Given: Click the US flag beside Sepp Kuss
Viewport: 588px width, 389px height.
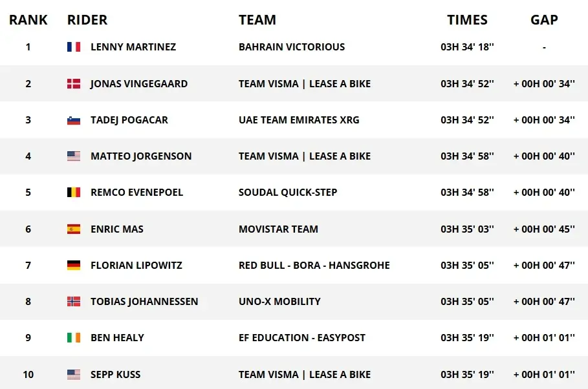Looking at the screenshot, I should tap(73, 375).
